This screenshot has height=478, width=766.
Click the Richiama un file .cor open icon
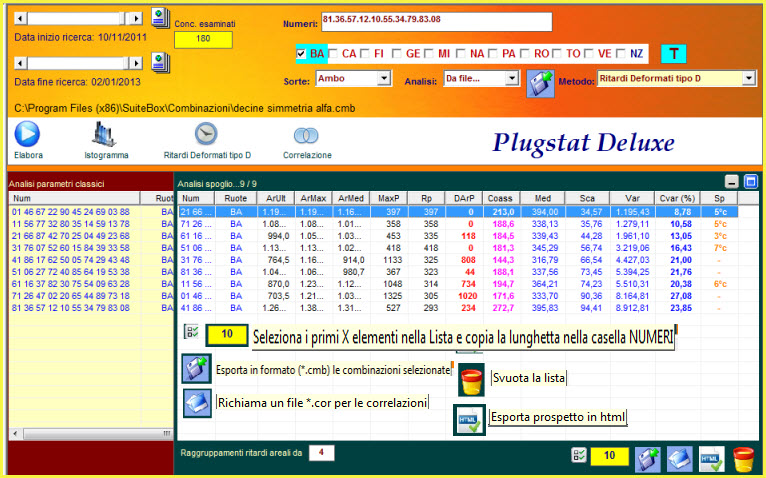[197, 403]
